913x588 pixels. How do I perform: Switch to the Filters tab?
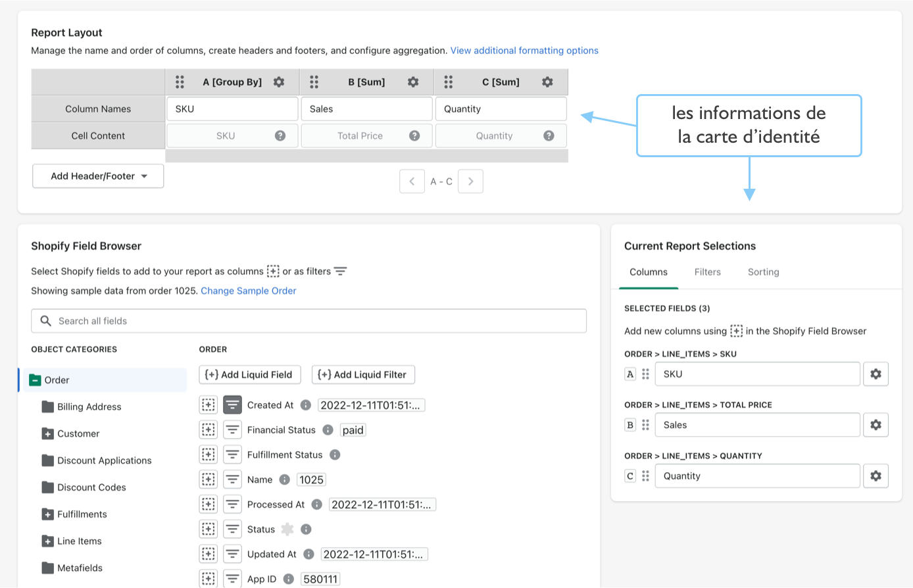(708, 272)
